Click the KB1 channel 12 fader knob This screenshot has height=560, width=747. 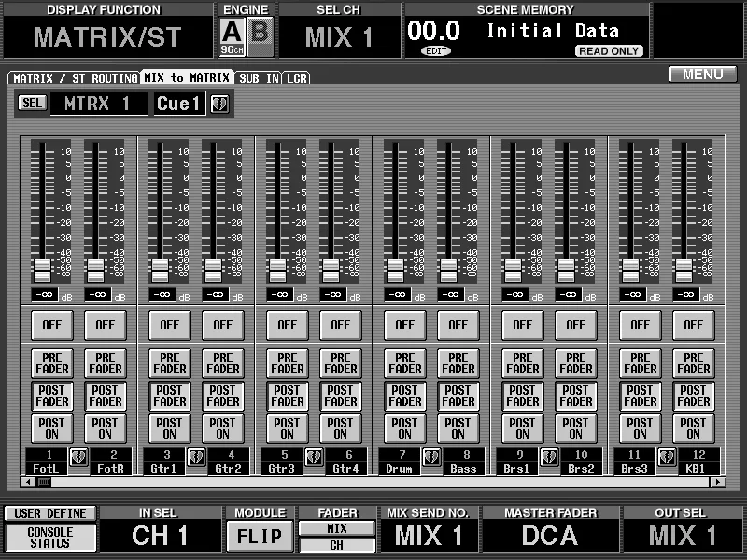coord(684,271)
